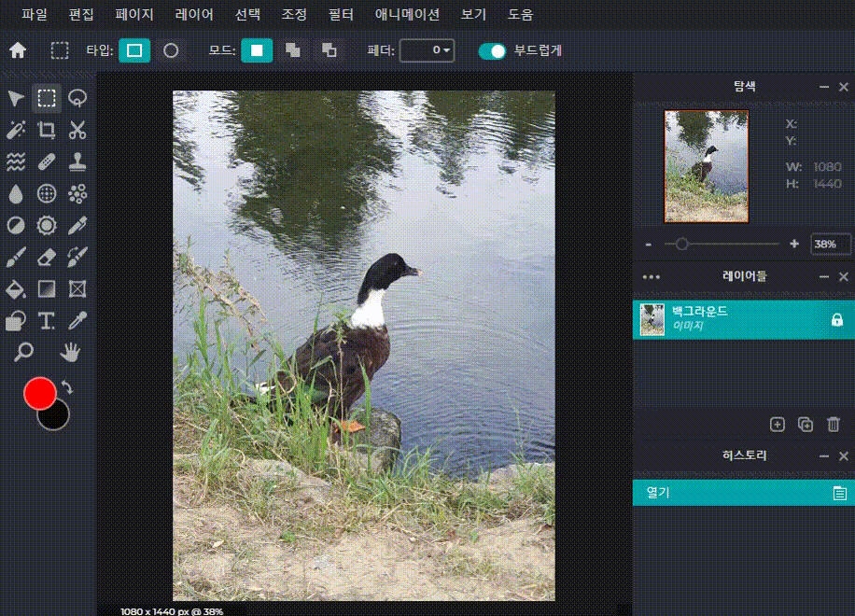Image resolution: width=855 pixels, height=616 pixels.
Task: Select the Sponge gear-shaped tool
Action: (x=47, y=225)
